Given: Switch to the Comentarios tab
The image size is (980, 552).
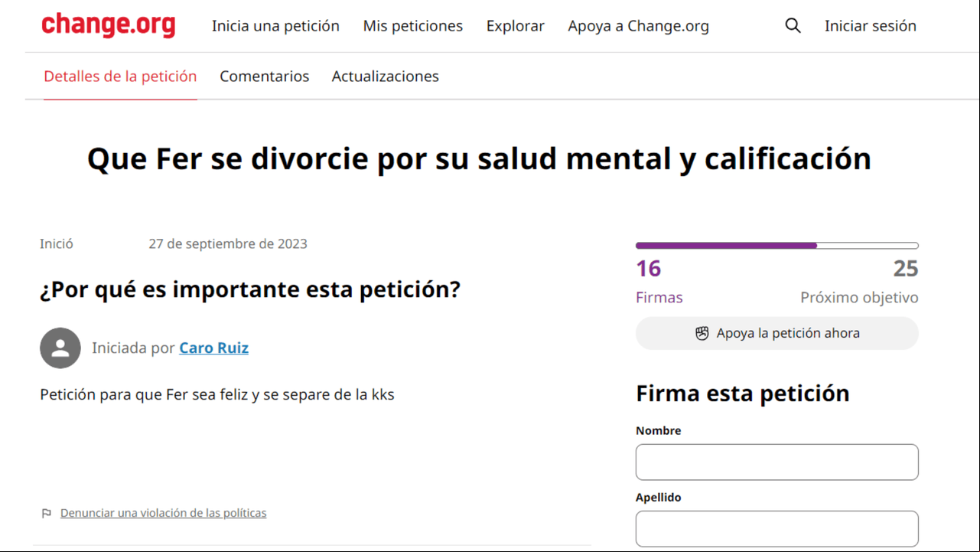Looking at the screenshot, I should (265, 77).
